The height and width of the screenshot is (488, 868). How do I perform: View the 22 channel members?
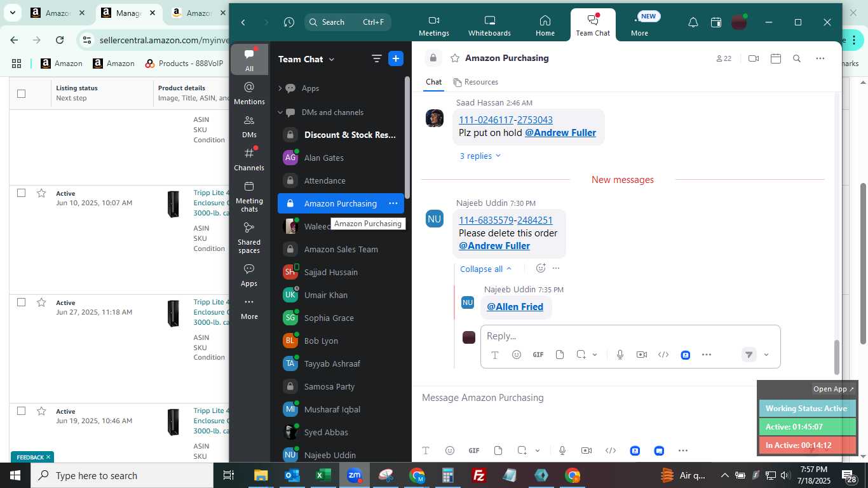coord(724,58)
